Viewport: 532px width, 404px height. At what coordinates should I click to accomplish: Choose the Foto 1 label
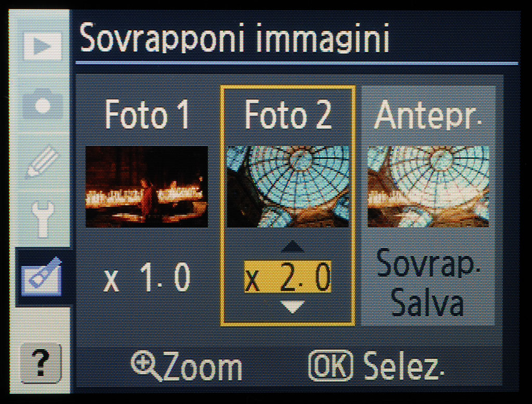pos(147,115)
